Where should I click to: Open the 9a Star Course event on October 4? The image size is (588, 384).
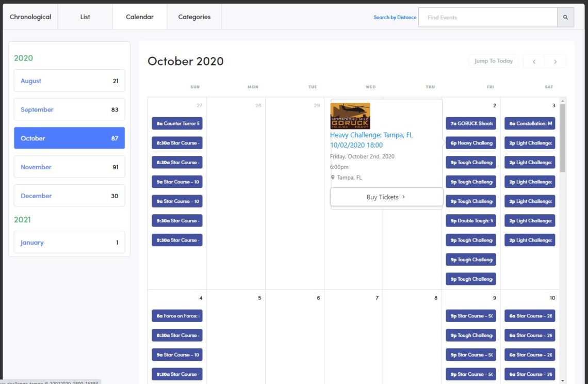177,355
